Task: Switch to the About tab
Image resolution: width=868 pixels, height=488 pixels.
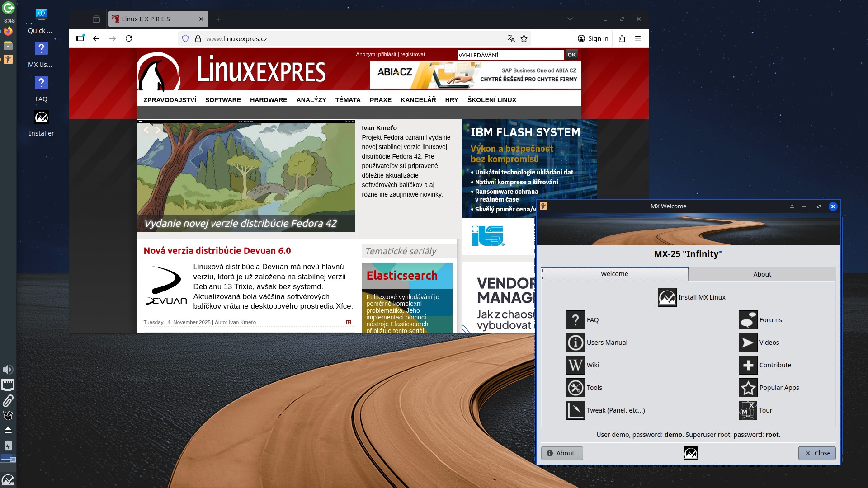Action: point(762,274)
